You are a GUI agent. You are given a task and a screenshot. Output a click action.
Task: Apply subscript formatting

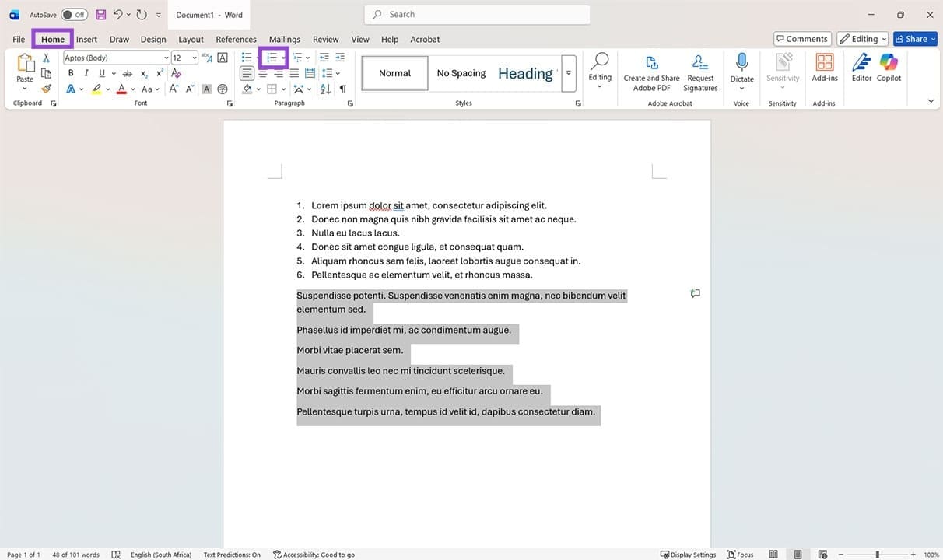[143, 72]
